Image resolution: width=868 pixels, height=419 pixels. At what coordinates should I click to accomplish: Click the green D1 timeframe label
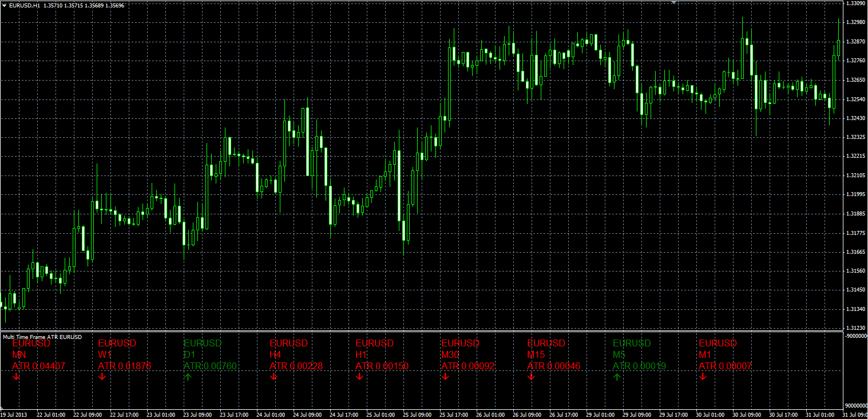pyautogui.click(x=190, y=354)
